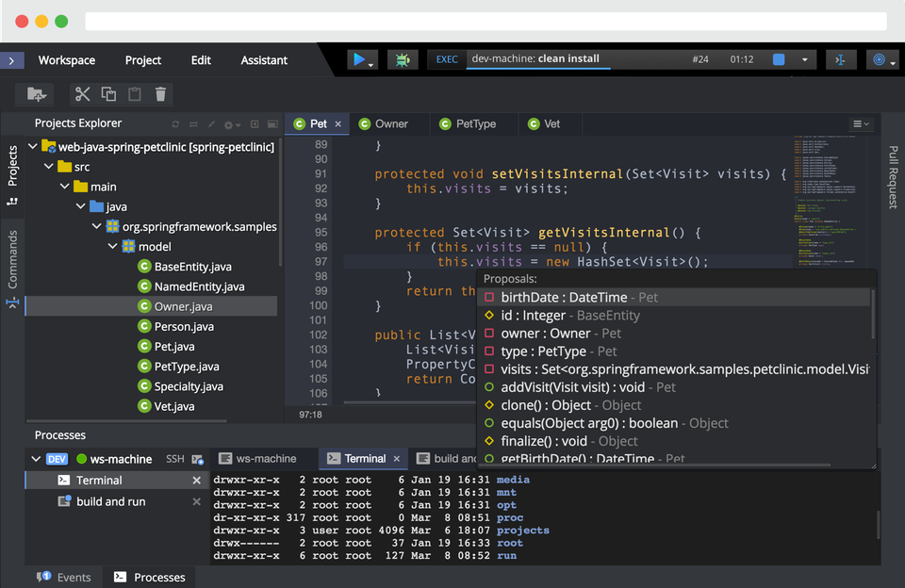Cut files using the scissors icon
This screenshot has height=588, width=905.
pos(82,93)
